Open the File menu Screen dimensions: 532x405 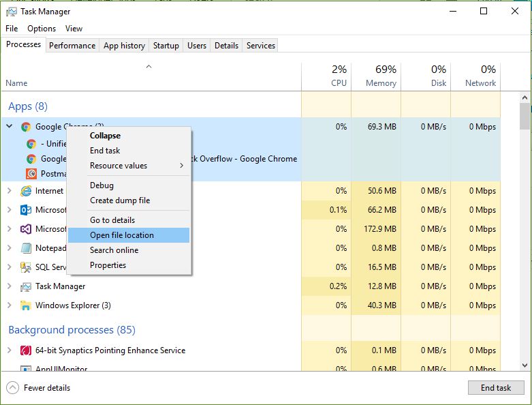click(12, 29)
